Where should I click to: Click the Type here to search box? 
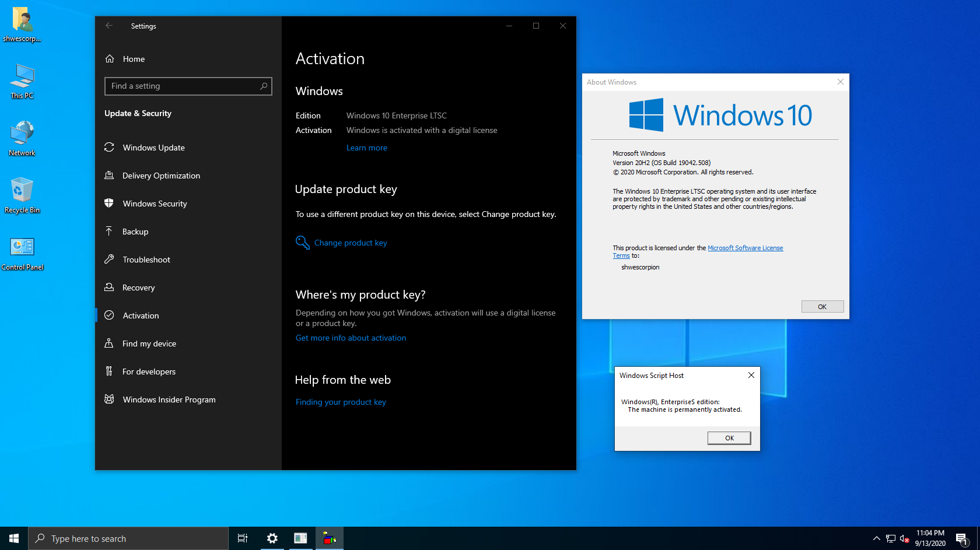(128, 538)
